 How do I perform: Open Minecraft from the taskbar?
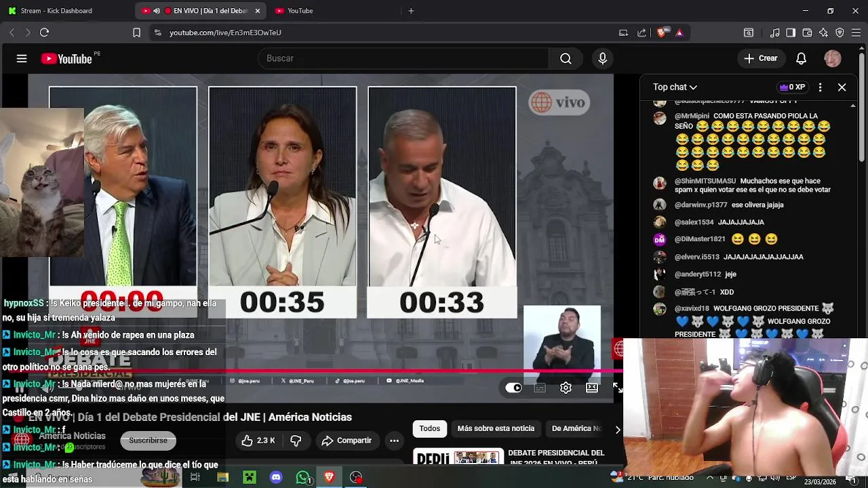point(250,477)
